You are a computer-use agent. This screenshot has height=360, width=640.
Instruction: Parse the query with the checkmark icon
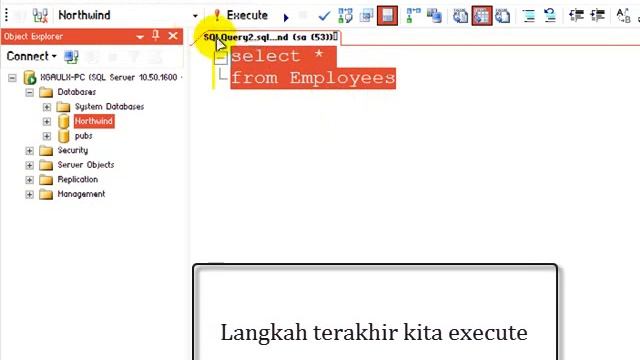pyautogui.click(x=324, y=16)
